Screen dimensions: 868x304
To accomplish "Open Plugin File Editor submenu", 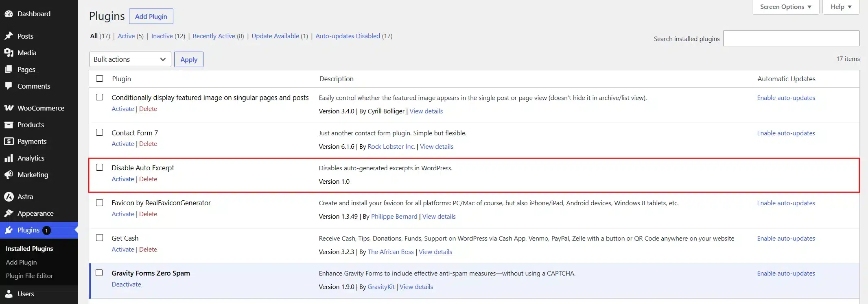I will tap(29, 276).
